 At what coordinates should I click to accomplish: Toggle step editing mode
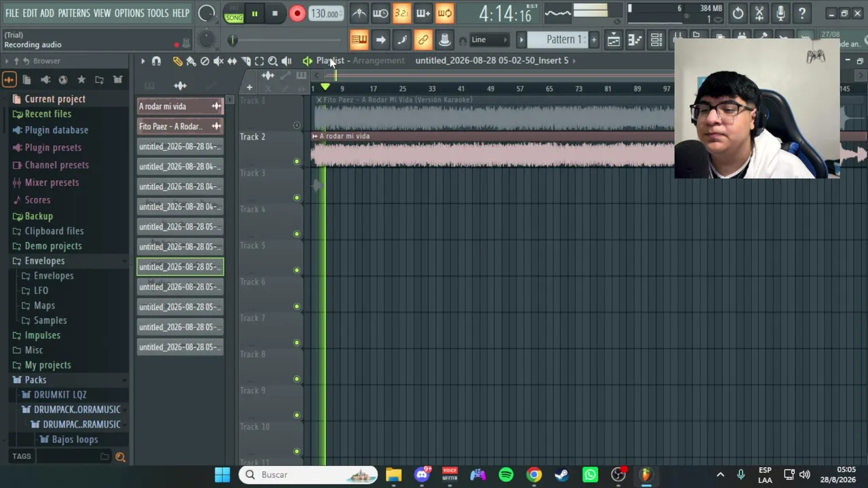tap(401, 40)
